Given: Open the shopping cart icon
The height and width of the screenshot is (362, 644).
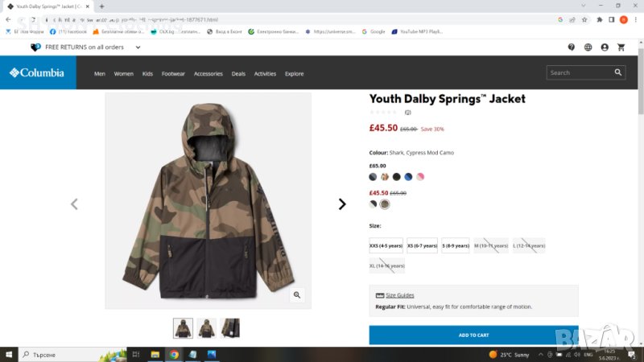Looking at the screenshot, I should point(621,47).
